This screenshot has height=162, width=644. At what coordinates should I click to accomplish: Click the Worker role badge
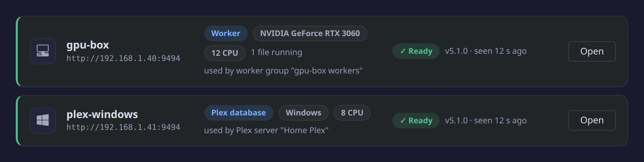coord(226,33)
